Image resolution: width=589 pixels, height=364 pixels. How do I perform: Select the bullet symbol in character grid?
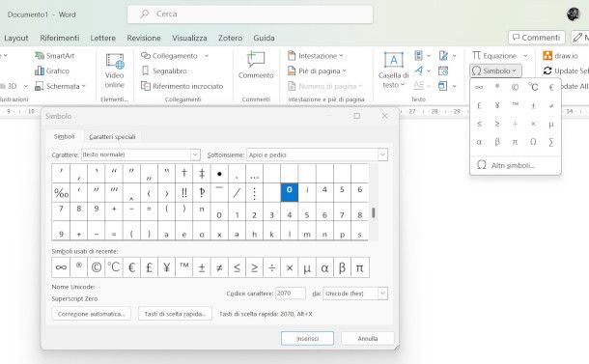[x=219, y=173]
